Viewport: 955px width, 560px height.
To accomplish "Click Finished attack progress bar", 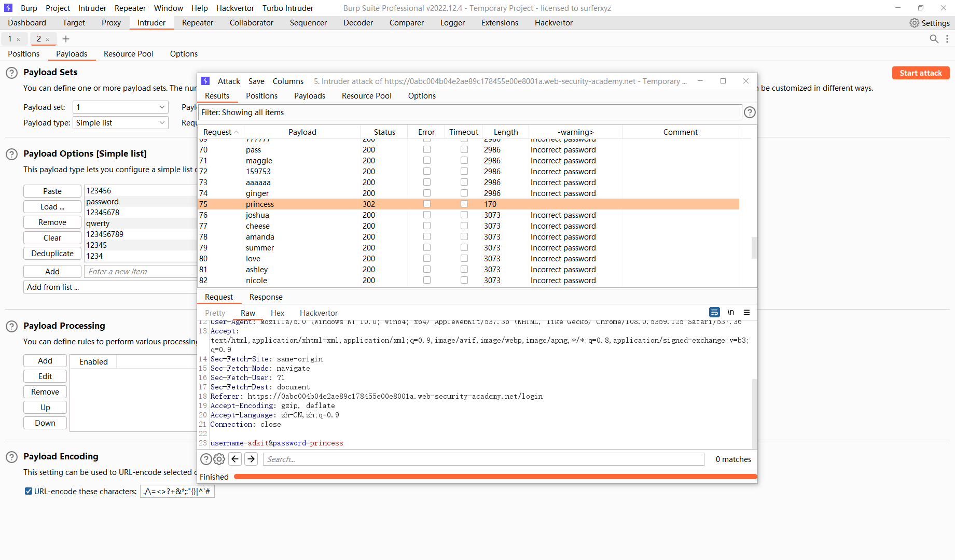I will pos(495,477).
